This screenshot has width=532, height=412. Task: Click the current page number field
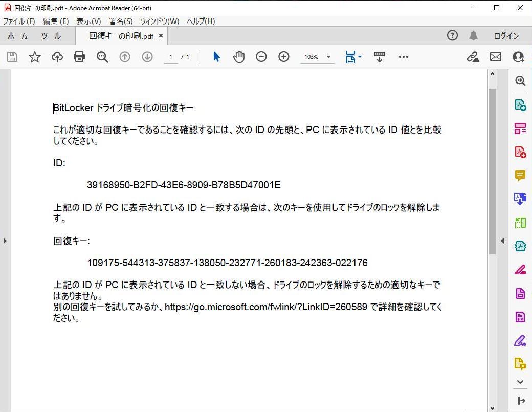171,57
